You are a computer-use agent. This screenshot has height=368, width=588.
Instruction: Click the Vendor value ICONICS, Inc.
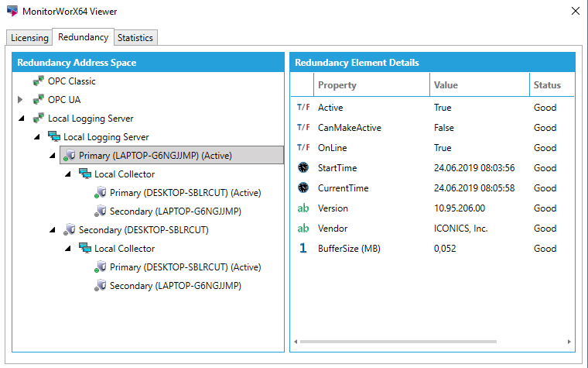tap(461, 229)
